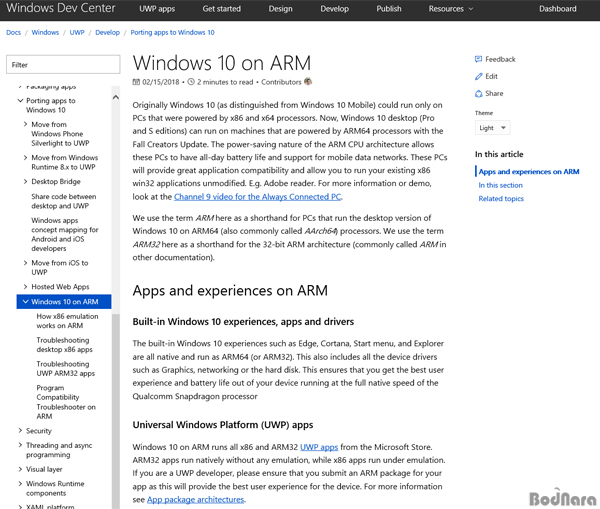
Task: Click the Contributors avatar icon
Action: click(308, 82)
